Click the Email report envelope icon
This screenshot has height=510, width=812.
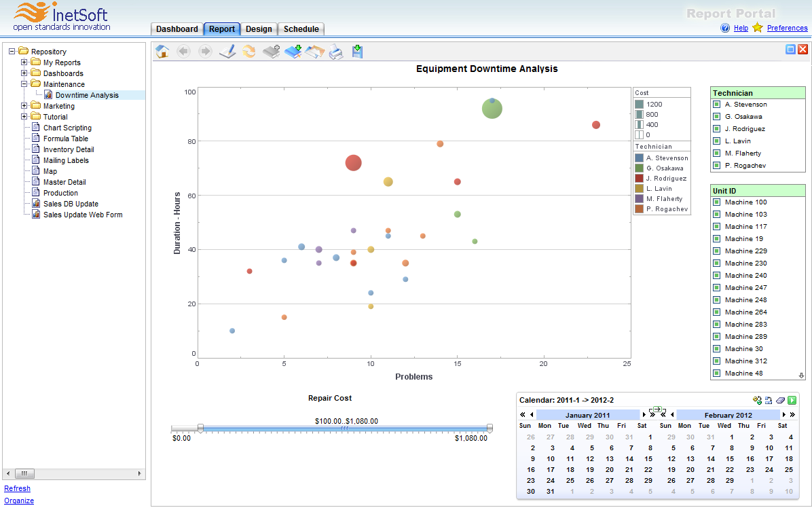click(314, 52)
